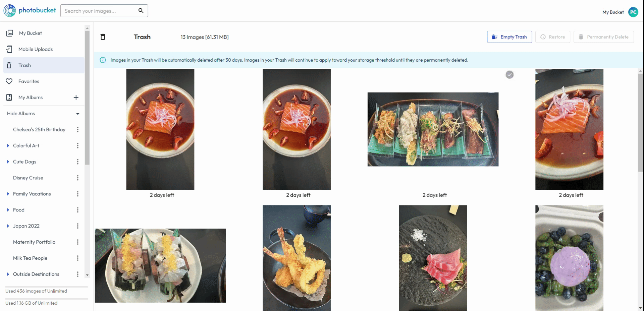
Task: Expand the Japan 2022 album
Action: click(8, 226)
